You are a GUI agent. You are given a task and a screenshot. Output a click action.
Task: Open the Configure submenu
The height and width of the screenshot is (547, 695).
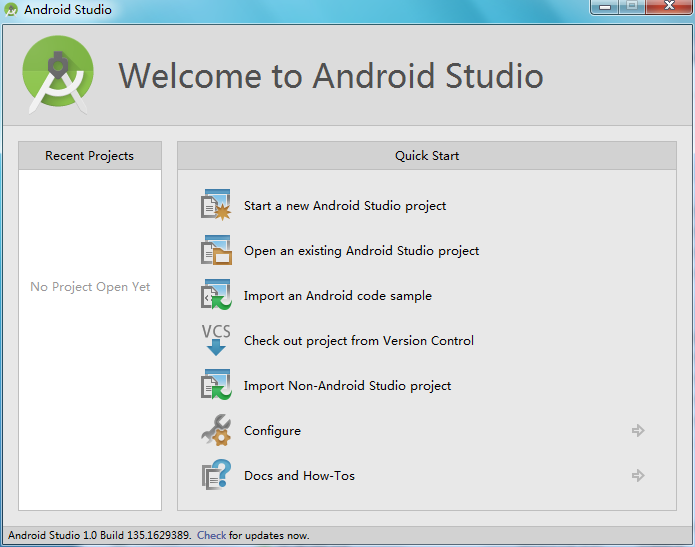point(272,431)
